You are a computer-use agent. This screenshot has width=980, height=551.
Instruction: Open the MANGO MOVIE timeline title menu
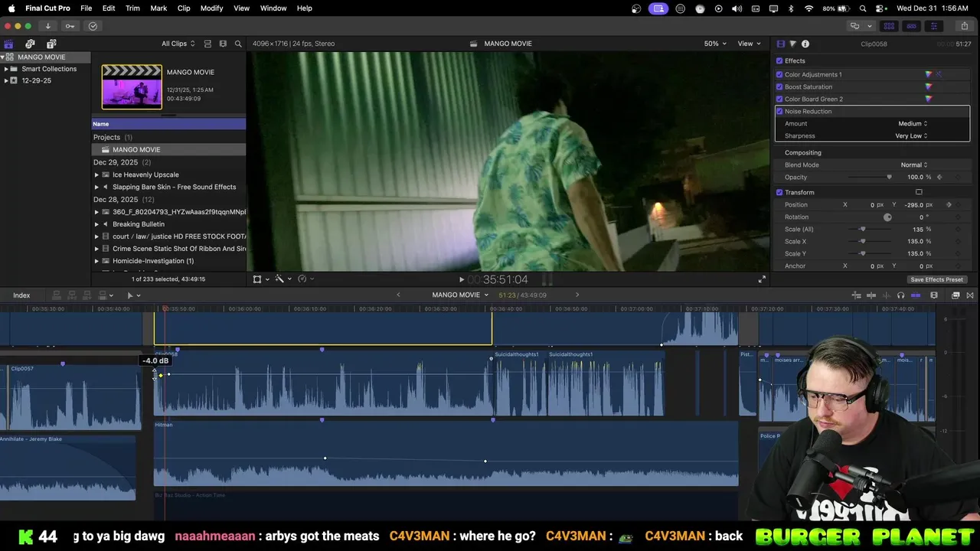coord(460,295)
